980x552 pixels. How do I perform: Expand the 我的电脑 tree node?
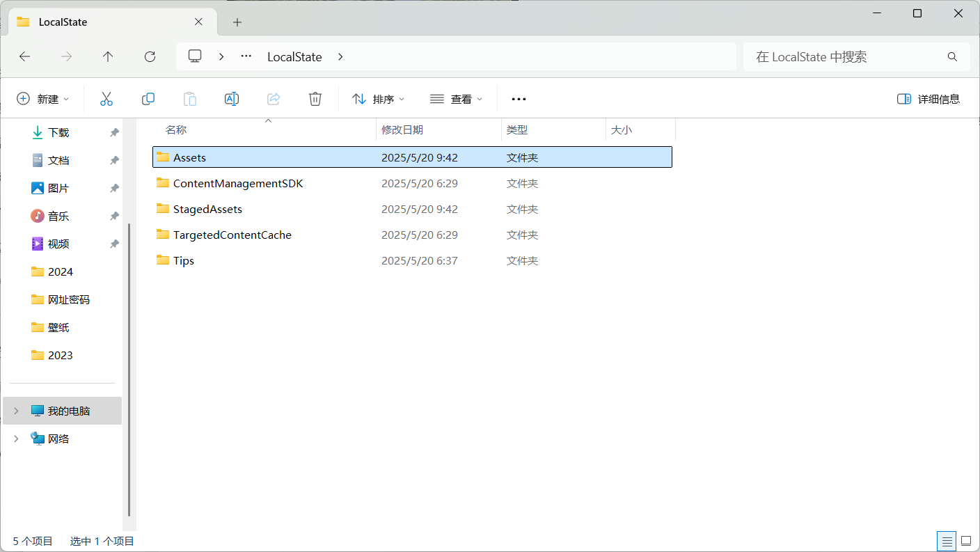point(16,411)
